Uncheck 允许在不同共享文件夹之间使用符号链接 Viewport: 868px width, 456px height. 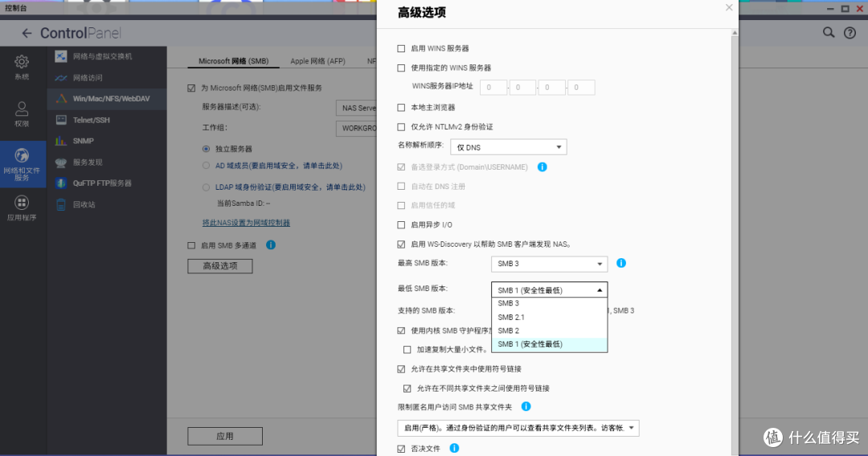coord(407,388)
